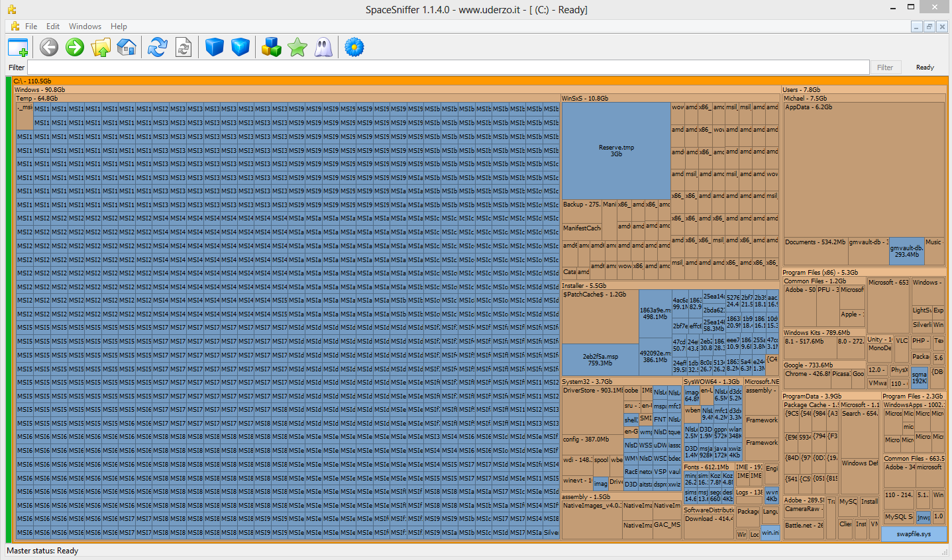Click the Filter button beside text field
The width and height of the screenshot is (952, 560).
click(885, 68)
